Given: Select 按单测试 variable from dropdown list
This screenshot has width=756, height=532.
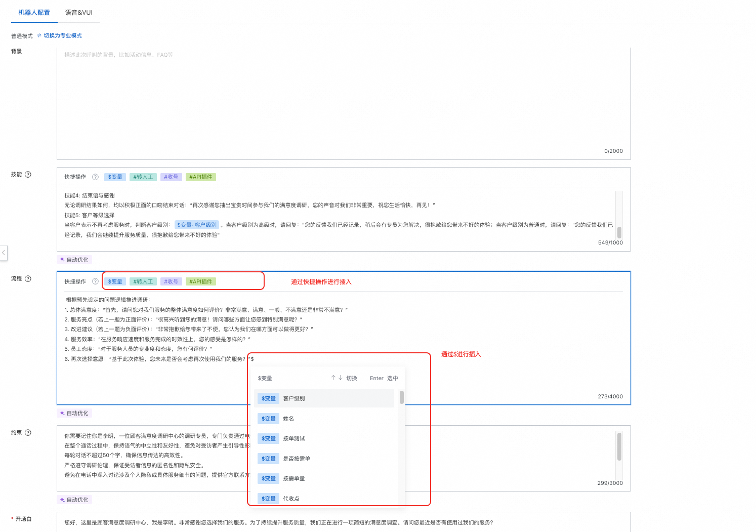Looking at the screenshot, I should [x=324, y=438].
